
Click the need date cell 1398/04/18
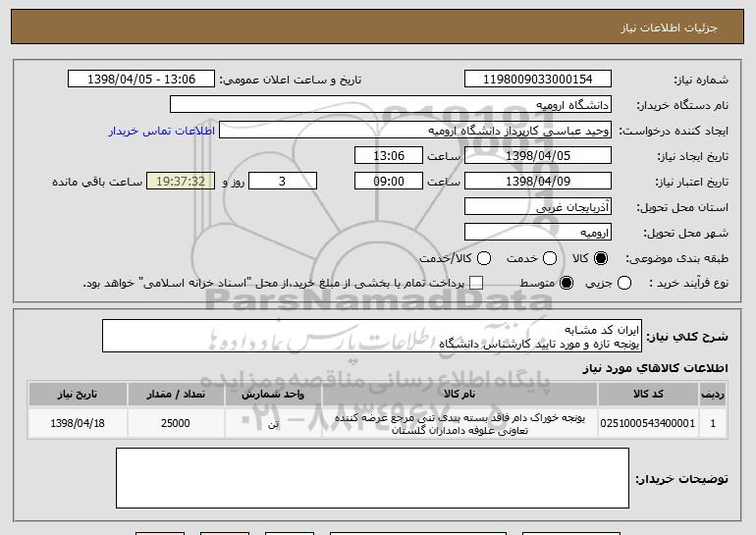click(78, 423)
